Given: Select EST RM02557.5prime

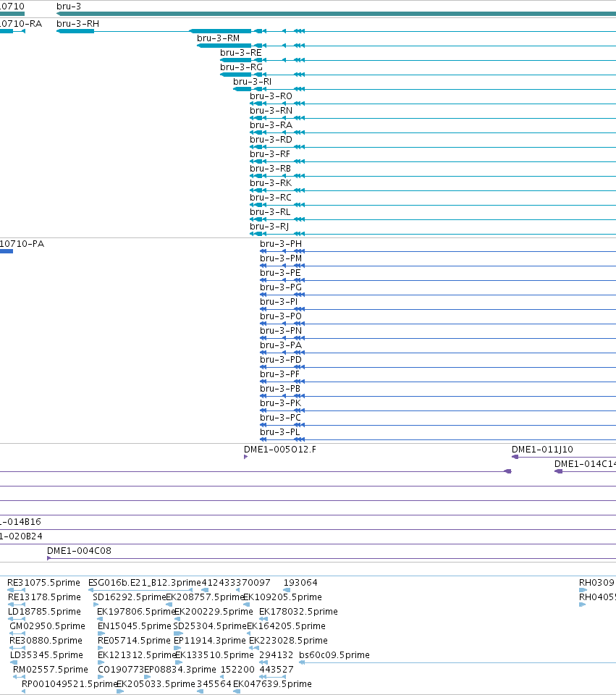Looking at the screenshot, I should [x=51, y=669].
